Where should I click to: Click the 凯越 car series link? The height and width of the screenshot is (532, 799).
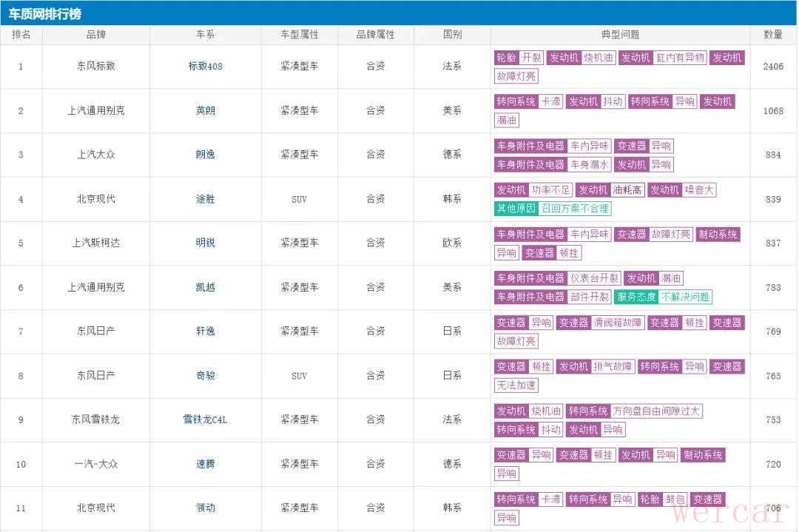205,287
